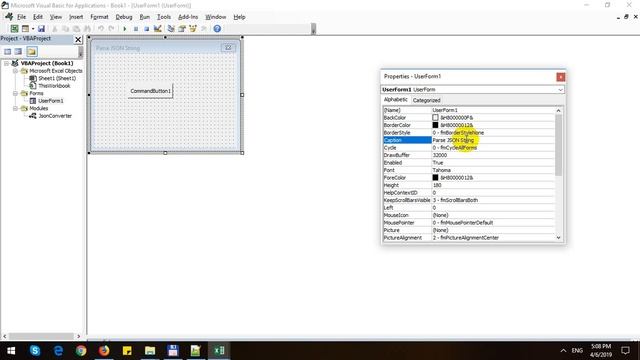Collapse the Modules folder expander

[16, 109]
